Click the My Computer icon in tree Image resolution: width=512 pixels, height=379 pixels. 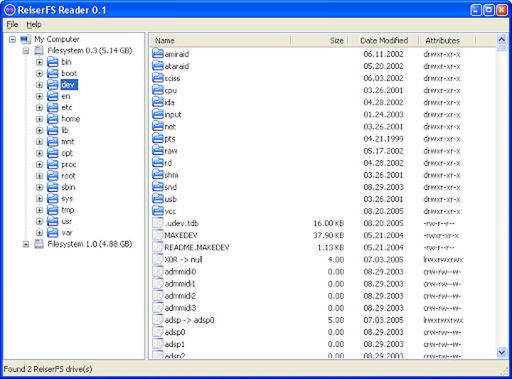pos(26,39)
